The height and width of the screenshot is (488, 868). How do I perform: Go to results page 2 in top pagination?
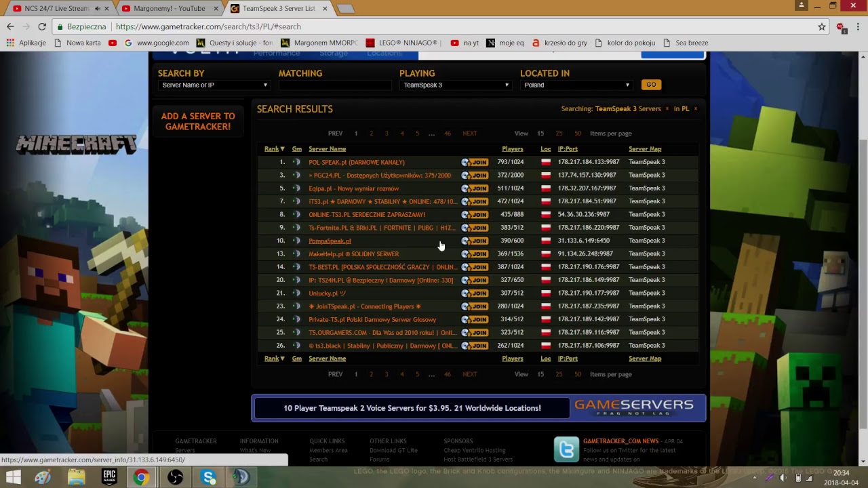tap(371, 134)
